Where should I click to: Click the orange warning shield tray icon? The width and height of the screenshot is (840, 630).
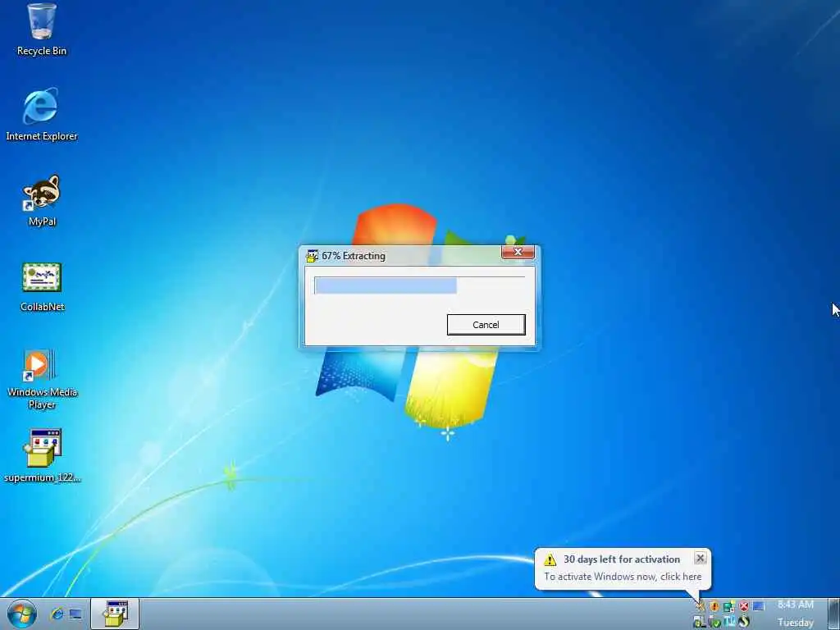pos(714,606)
